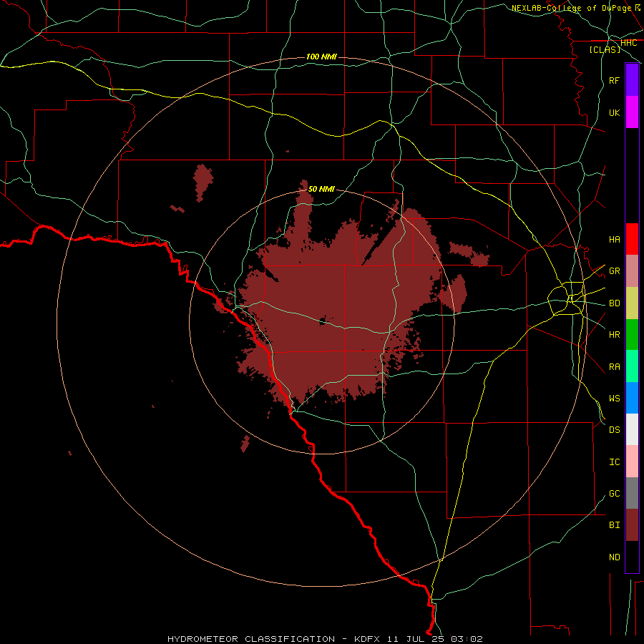The image size is (644, 644).
Task: Click the "[CLAS]" label
Action: [605, 50]
